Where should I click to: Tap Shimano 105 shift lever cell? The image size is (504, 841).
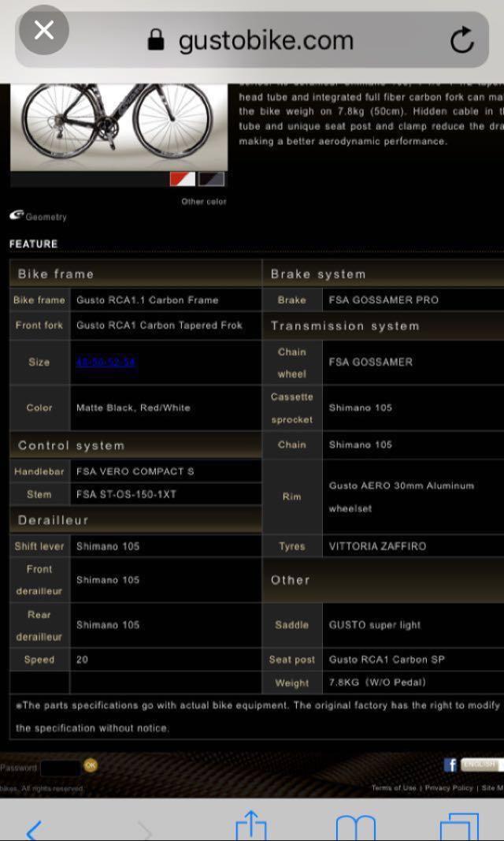165,546
